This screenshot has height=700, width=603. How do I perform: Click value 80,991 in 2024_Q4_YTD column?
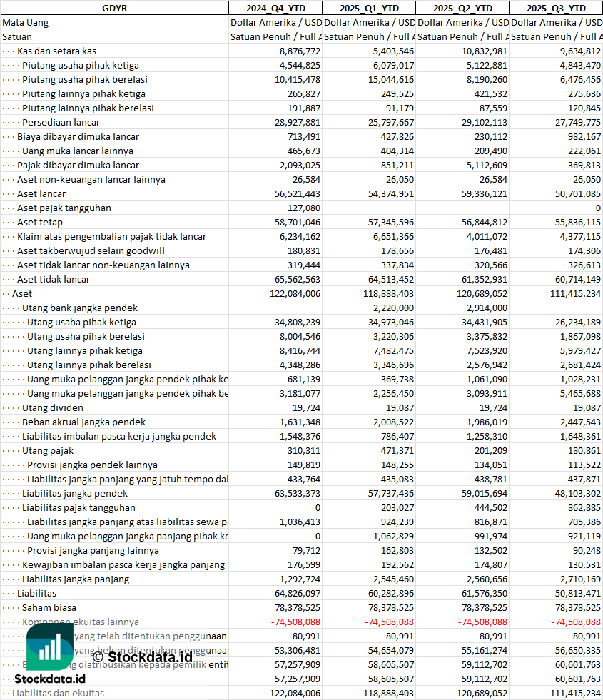(306, 636)
